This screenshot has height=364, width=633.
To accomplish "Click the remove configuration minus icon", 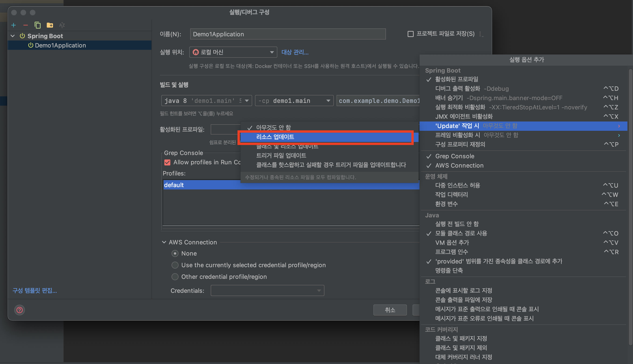I will 26,25.
